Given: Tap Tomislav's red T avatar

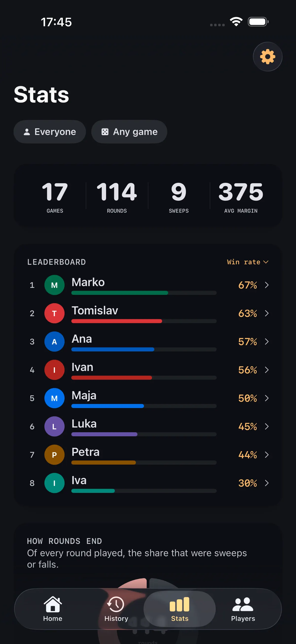Looking at the screenshot, I should pos(55,313).
